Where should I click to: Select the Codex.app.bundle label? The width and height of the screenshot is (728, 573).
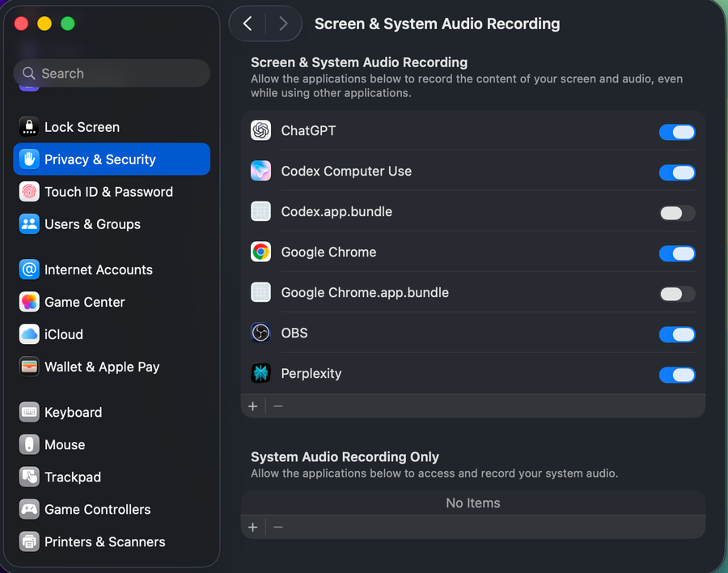336,211
